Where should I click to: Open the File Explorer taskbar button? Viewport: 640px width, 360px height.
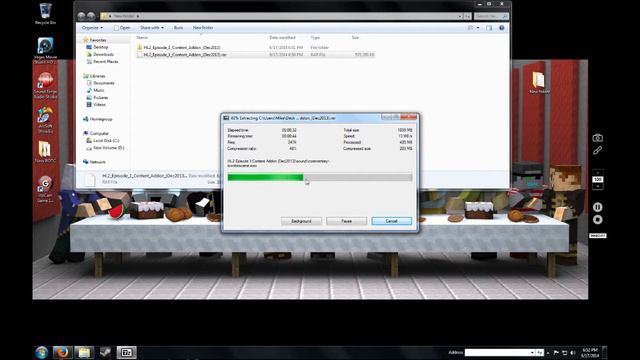[84, 353]
